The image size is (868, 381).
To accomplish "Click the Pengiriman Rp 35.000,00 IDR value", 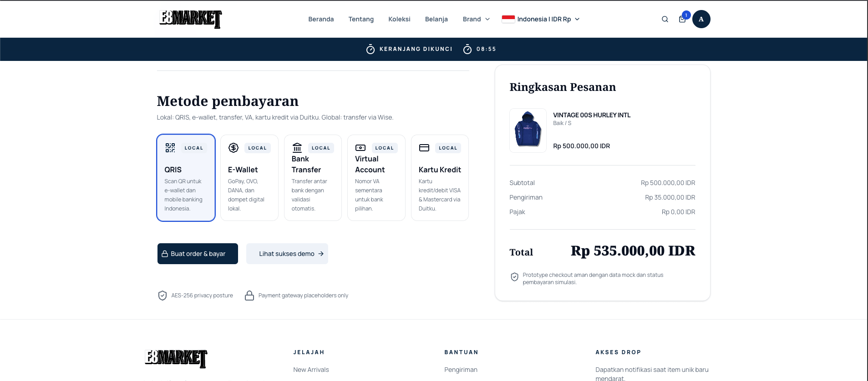I will 670,197.
